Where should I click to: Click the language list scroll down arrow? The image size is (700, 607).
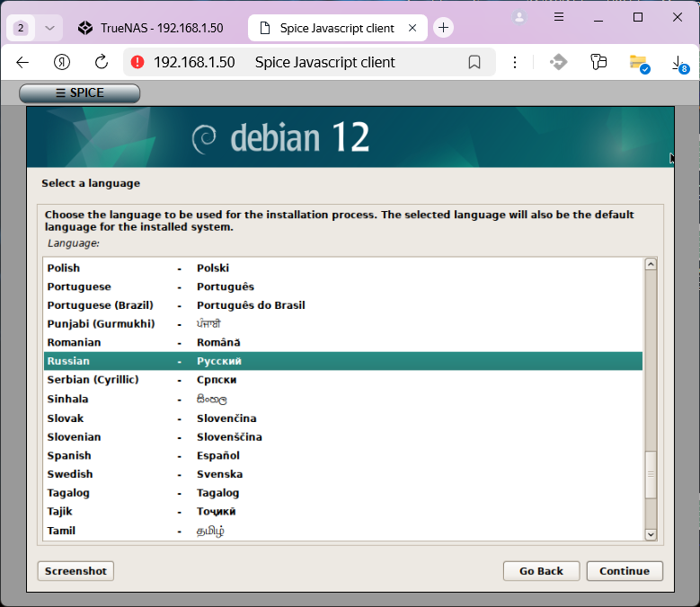tap(651, 534)
